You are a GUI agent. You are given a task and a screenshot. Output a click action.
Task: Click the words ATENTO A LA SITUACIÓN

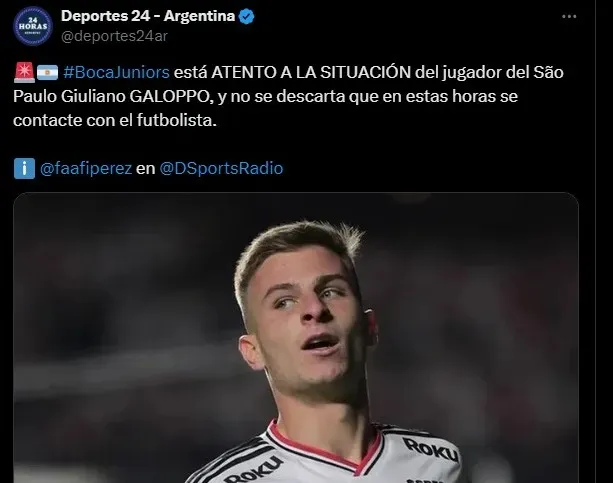[311, 72]
